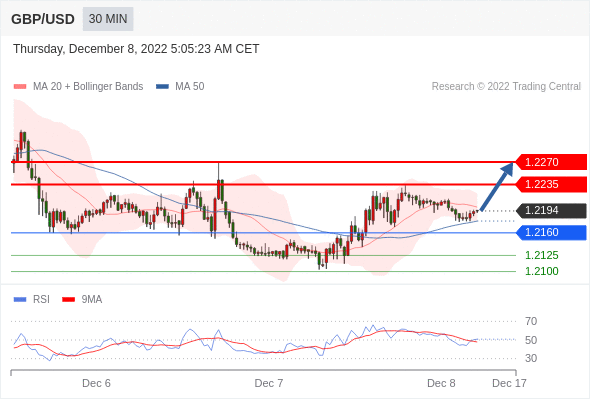The height and width of the screenshot is (400, 590).
Task: Click the 1.2100 support level label
Action: [542, 271]
